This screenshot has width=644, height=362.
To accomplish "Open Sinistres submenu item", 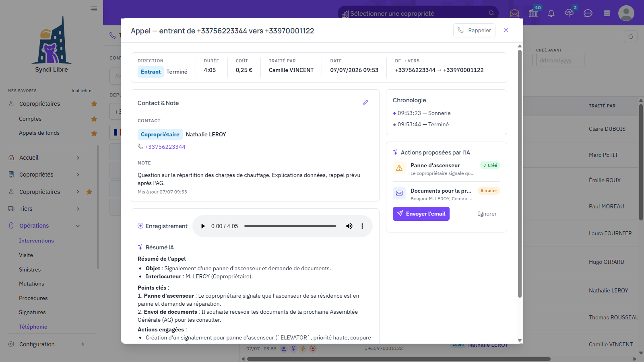I will click(30, 269).
